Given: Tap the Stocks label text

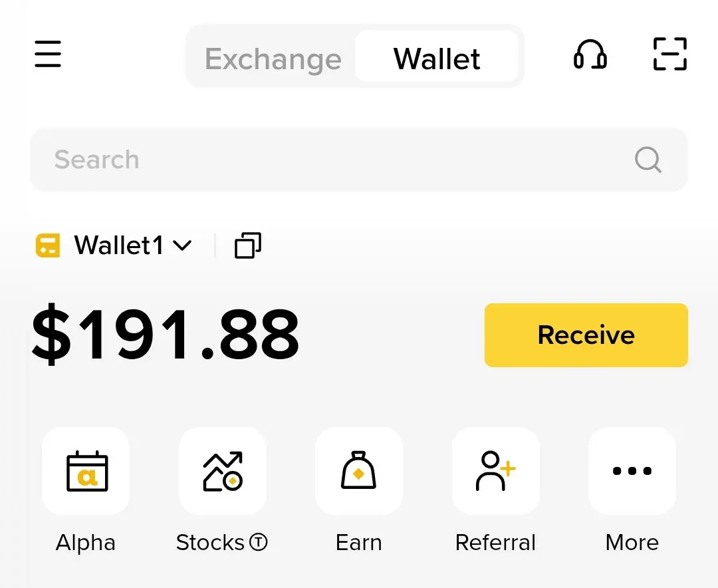Looking at the screenshot, I should tap(210, 543).
